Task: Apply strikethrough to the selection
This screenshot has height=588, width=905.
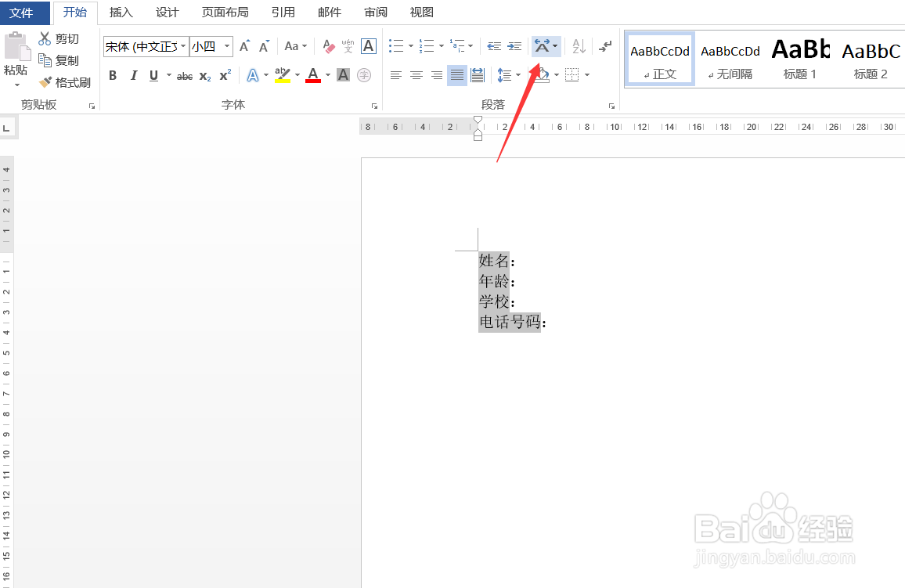Action: 185,75
